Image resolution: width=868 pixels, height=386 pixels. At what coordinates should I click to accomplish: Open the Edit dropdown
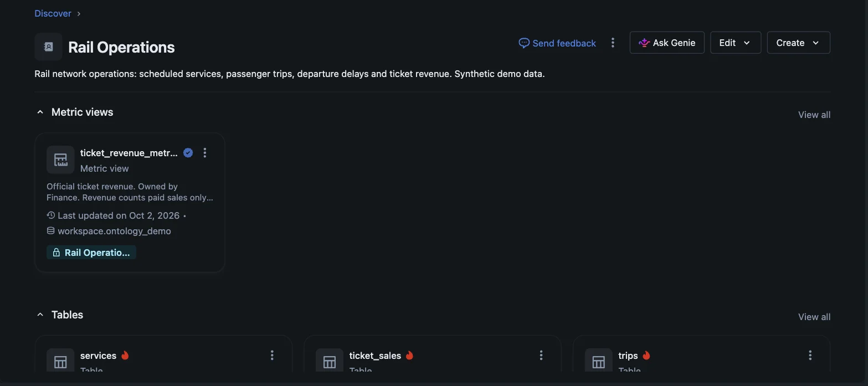coord(736,43)
